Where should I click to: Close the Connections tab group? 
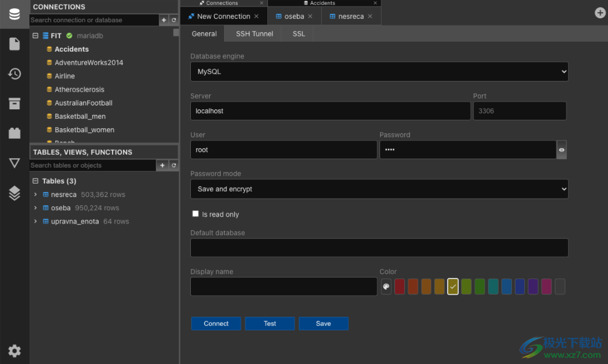pyautogui.click(x=261, y=3)
